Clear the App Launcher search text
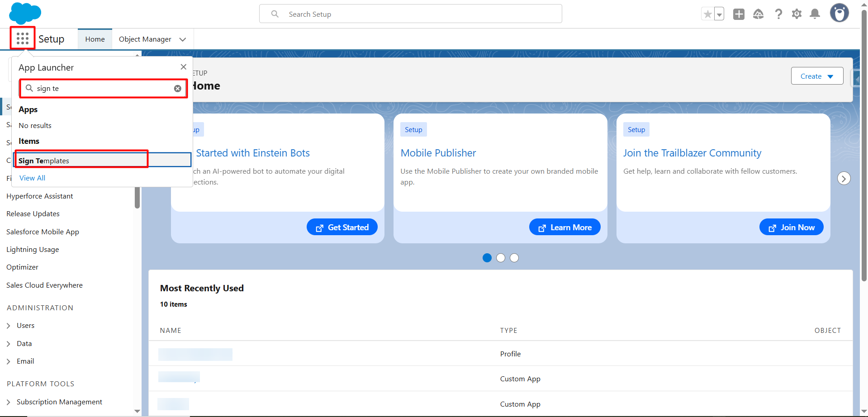Viewport: 868px width, 417px height. 178,89
